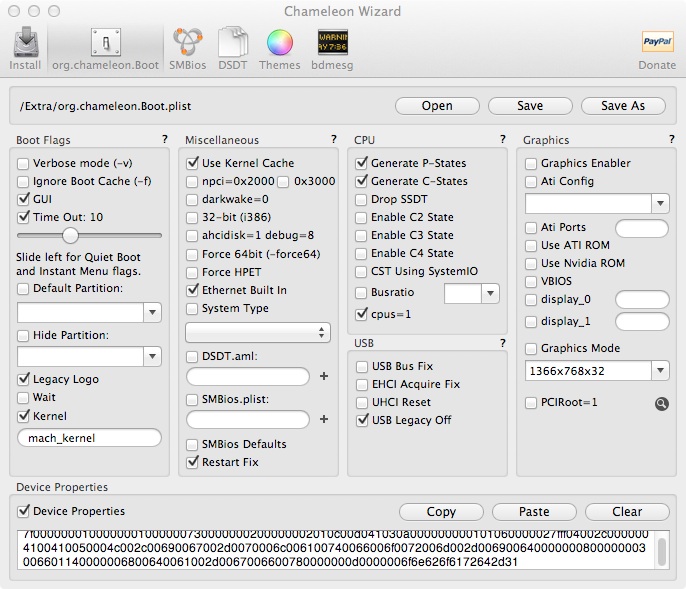The width and height of the screenshot is (686, 589).
Task: Enable the Graphics Mode checkbox
Action: (531, 349)
